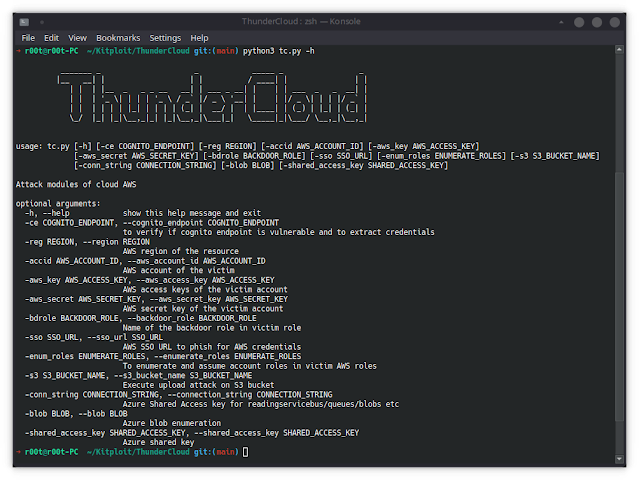Click the '-conn_string CONNECTION_STRING' option line

(178, 395)
